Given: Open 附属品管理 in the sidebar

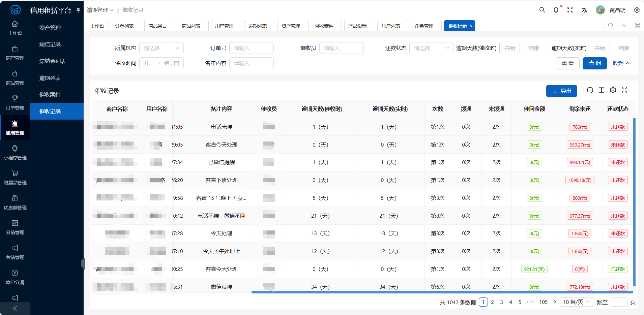Looking at the screenshot, I should click(x=15, y=178).
